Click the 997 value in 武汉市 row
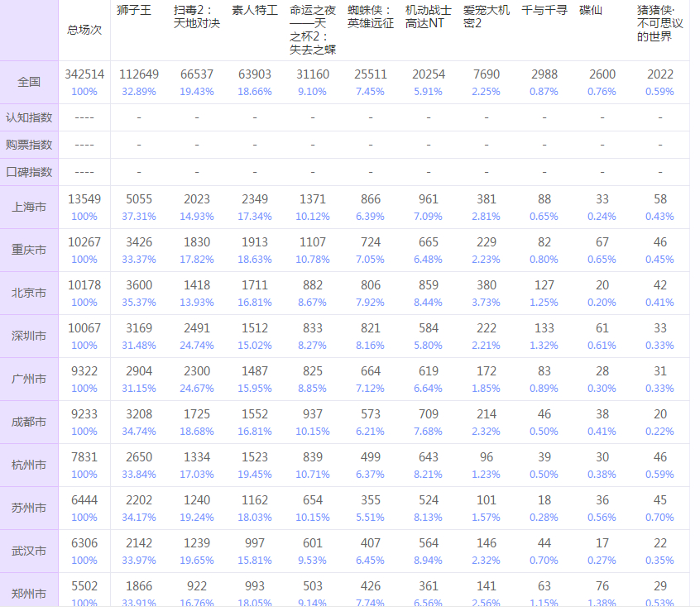 coord(255,543)
